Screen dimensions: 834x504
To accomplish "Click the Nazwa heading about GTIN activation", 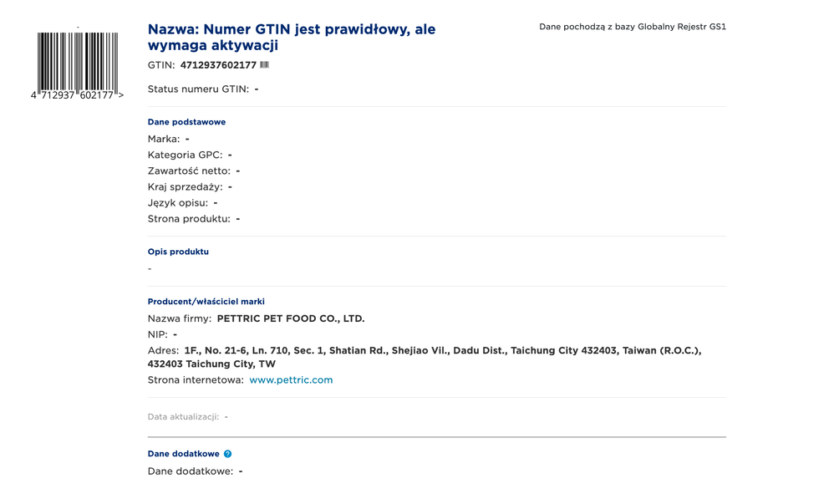I will point(291,37).
